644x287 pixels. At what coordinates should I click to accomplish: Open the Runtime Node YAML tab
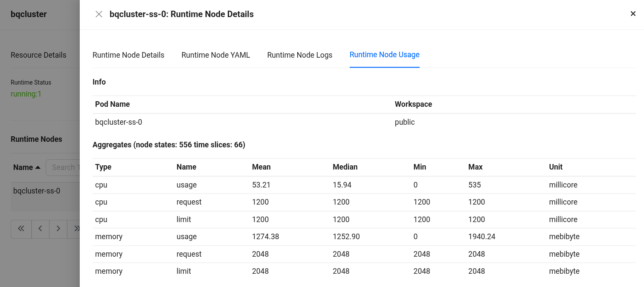coord(216,55)
